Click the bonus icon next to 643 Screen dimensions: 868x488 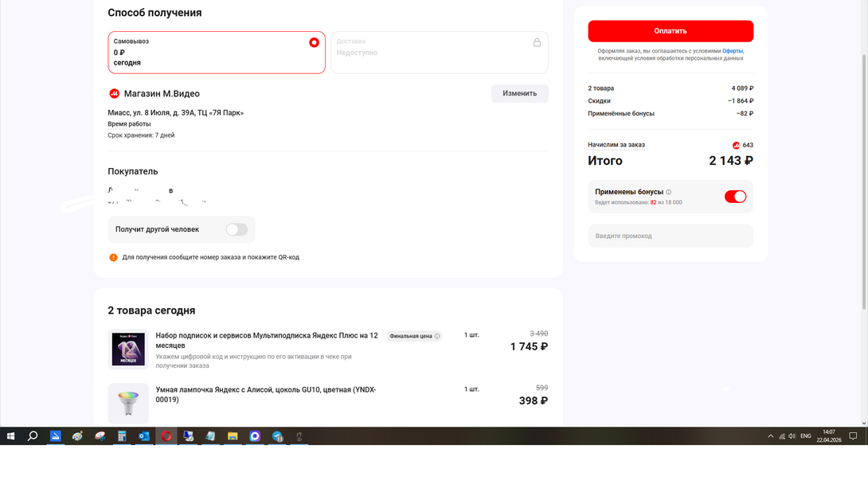(x=736, y=146)
